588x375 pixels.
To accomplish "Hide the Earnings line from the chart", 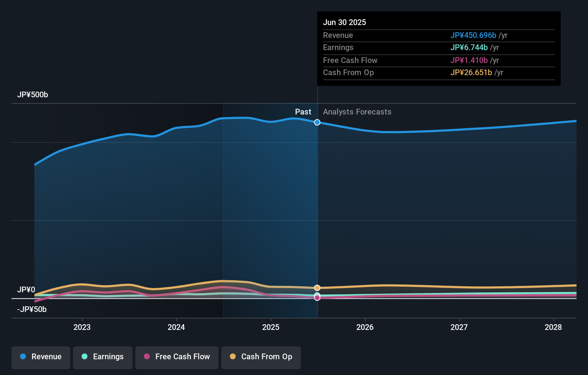I will pos(103,357).
